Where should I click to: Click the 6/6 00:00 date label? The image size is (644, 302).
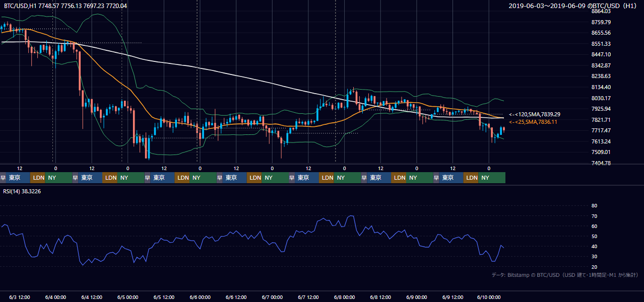coord(201,297)
